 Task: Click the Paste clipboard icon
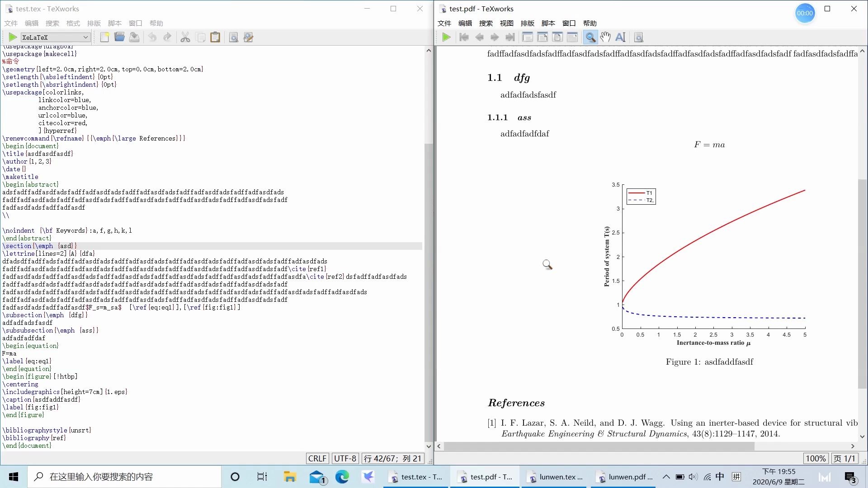(x=215, y=38)
